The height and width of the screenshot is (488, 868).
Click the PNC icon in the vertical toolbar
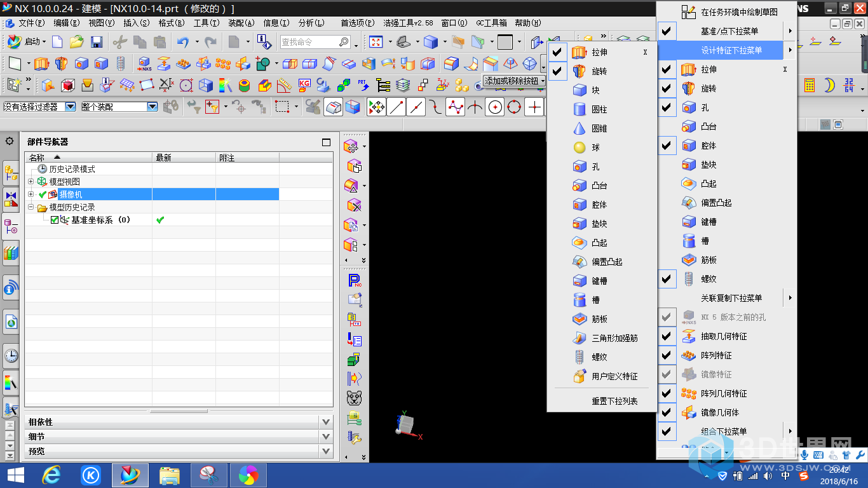tap(355, 280)
